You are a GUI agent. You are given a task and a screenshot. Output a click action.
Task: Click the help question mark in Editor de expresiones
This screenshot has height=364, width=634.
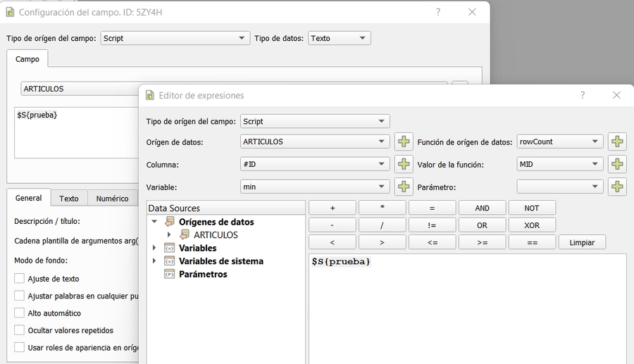[x=583, y=95]
